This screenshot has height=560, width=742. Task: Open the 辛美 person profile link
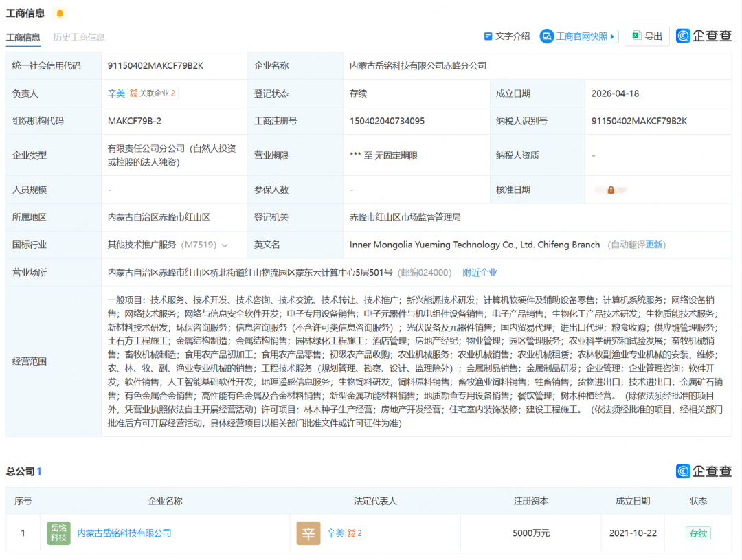pos(116,93)
